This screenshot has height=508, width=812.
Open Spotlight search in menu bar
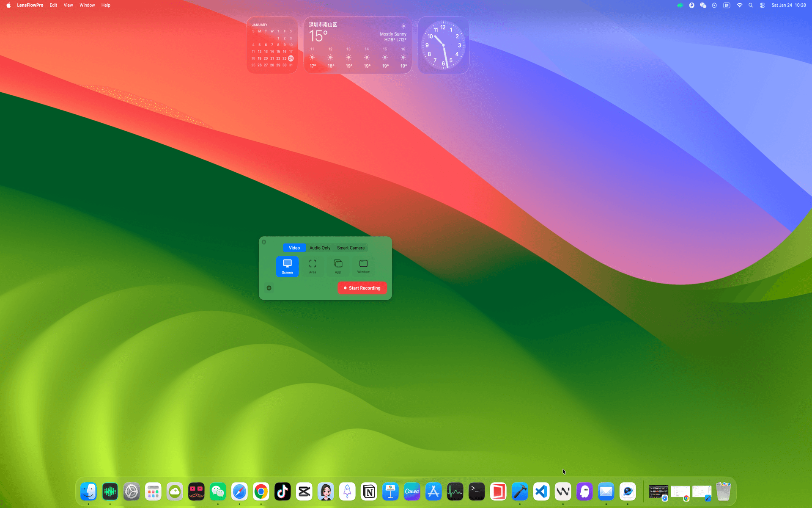751,5
